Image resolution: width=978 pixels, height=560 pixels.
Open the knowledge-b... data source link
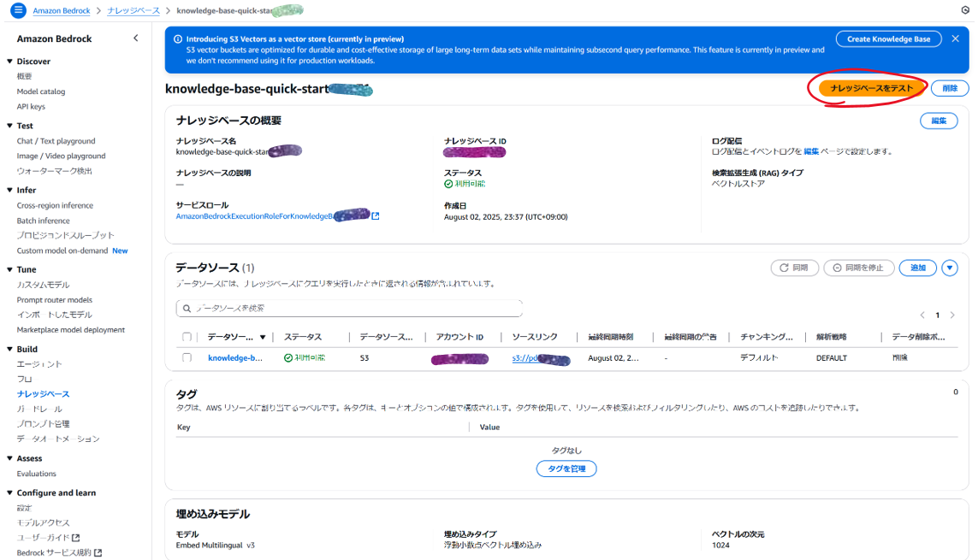(235, 358)
